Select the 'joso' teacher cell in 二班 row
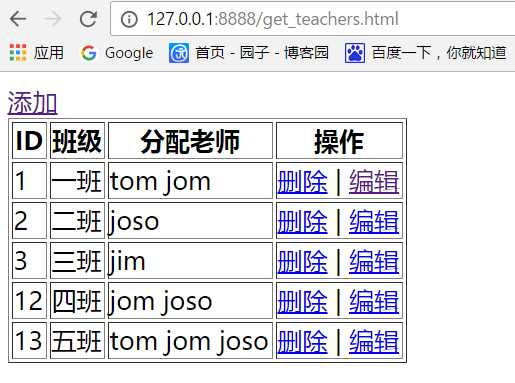The image size is (515, 383). click(x=190, y=221)
